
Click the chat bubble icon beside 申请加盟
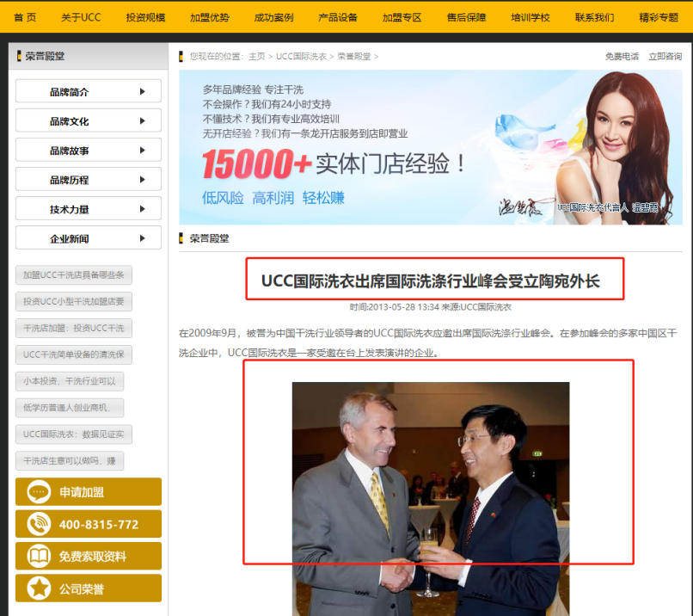[x=39, y=492]
